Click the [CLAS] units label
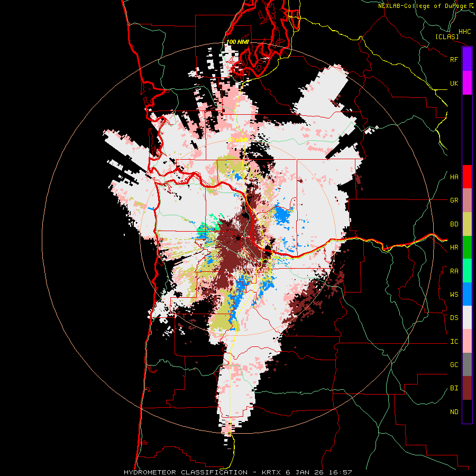 (447, 37)
